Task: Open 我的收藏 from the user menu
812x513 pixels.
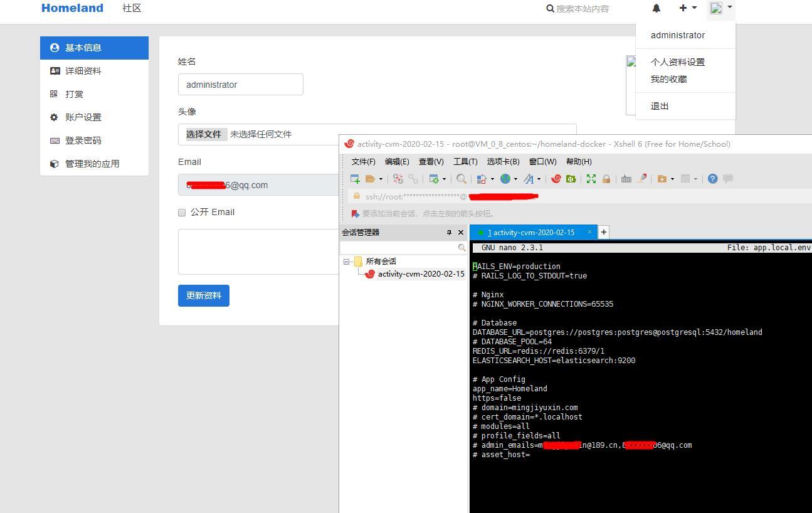Action: click(x=669, y=79)
